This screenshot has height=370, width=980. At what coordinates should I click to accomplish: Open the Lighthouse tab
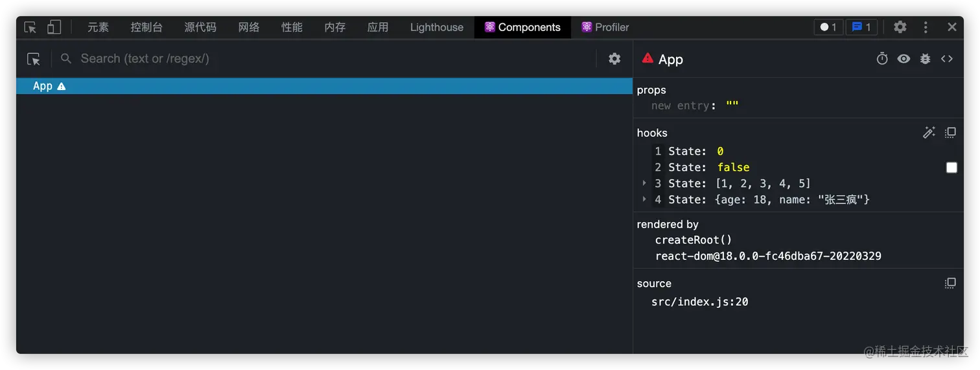(436, 27)
